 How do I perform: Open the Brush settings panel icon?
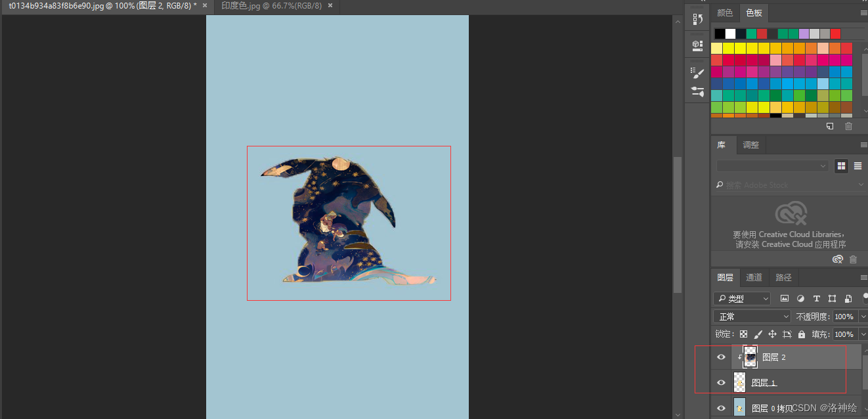(x=697, y=72)
